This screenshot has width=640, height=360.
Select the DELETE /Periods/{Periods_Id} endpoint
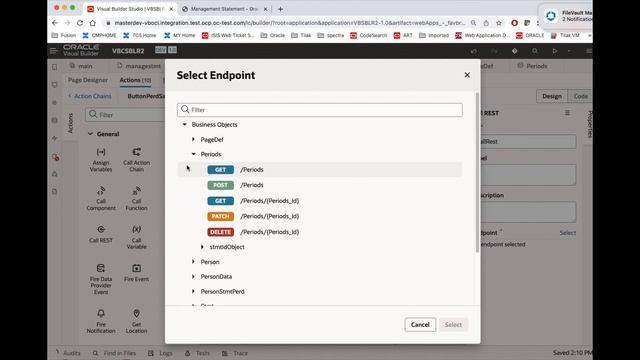coord(320,232)
